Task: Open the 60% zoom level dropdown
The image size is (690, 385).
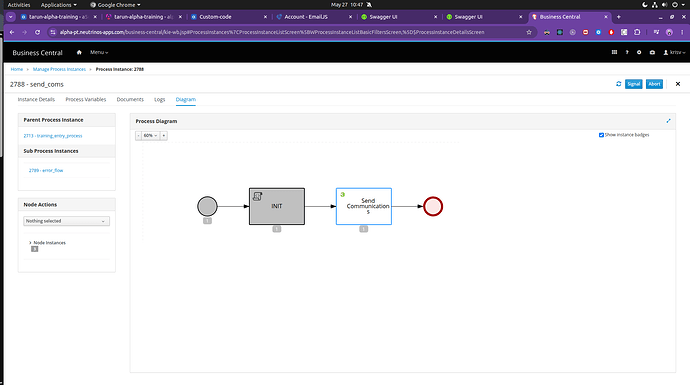Action: tap(150, 136)
